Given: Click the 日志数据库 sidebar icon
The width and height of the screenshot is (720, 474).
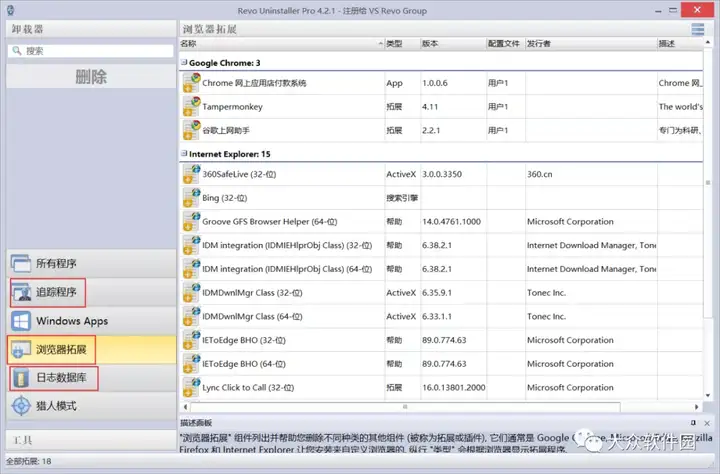Looking at the screenshot, I should [21, 378].
